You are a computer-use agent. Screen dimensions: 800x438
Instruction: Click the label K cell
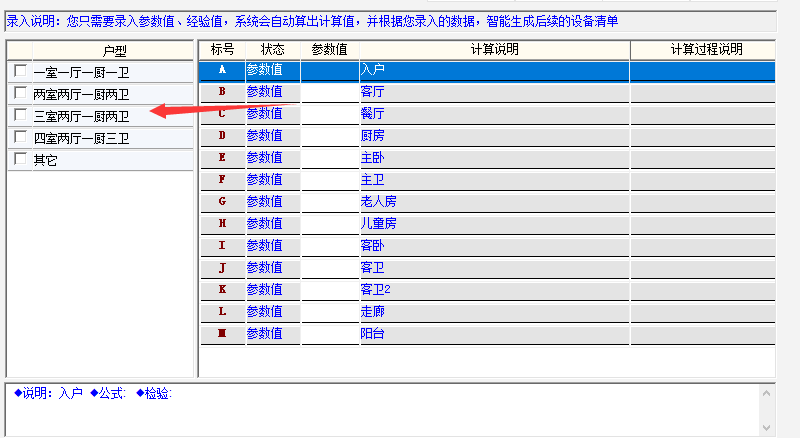click(x=222, y=290)
